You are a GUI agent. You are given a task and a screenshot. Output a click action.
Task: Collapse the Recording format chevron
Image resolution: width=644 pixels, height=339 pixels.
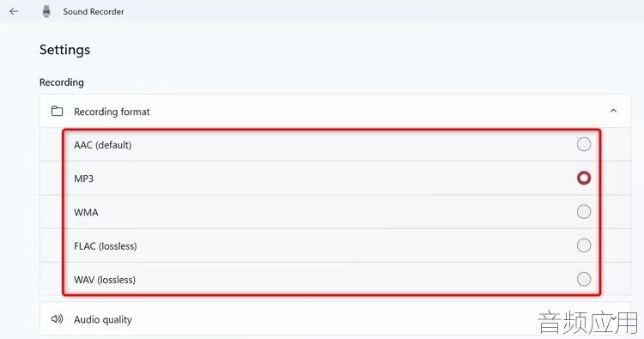pos(613,111)
